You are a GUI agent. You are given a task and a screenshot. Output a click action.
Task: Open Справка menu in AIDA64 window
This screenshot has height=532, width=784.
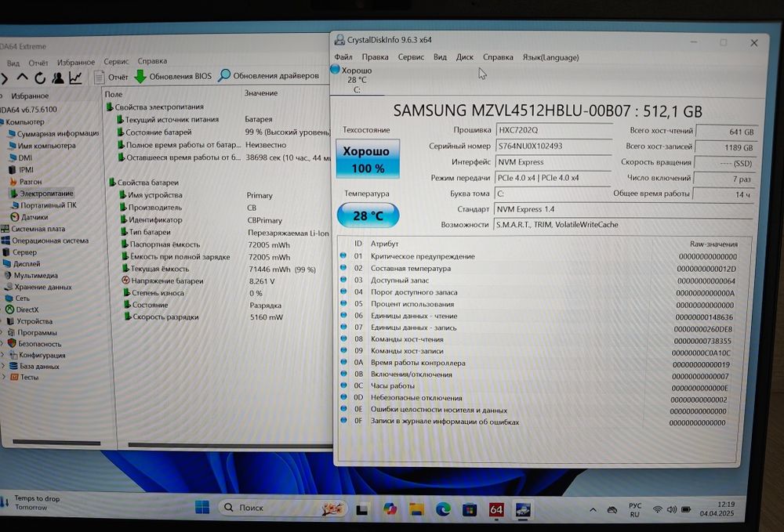click(x=152, y=61)
